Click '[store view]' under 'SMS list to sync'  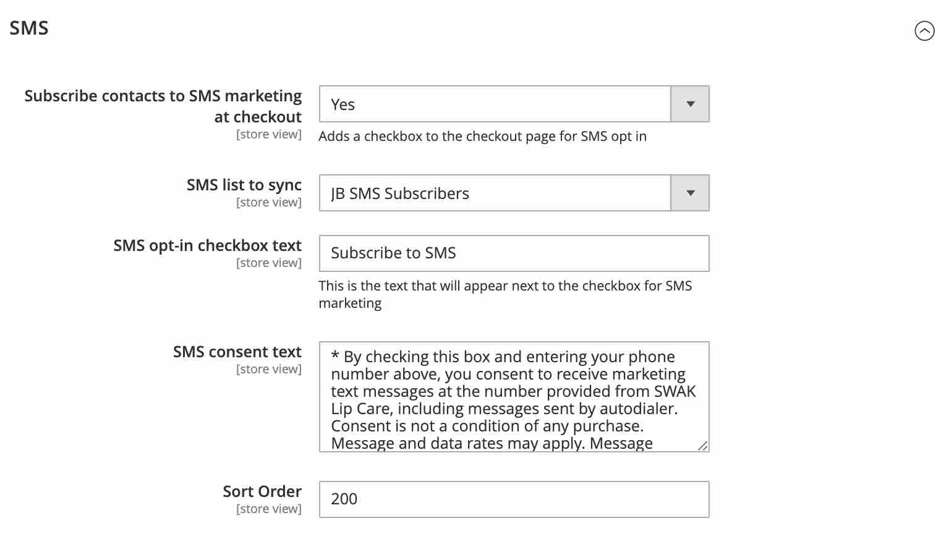click(x=268, y=202)
